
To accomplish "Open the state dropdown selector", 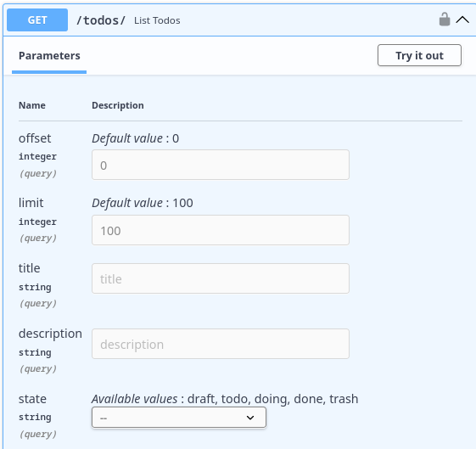I will pos(179,418).
